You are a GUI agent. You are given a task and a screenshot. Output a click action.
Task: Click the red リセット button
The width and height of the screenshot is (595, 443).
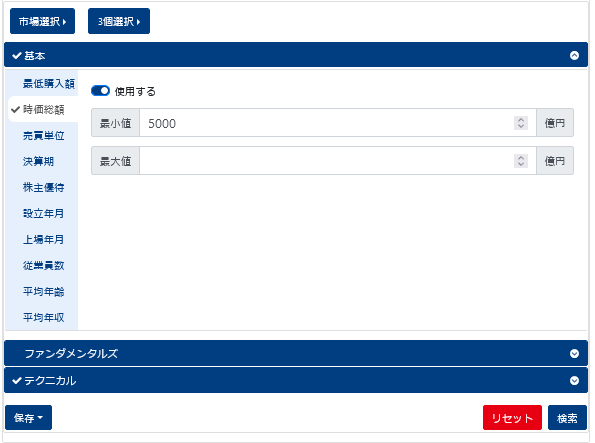pyautogui.click(x=512, y=418)
